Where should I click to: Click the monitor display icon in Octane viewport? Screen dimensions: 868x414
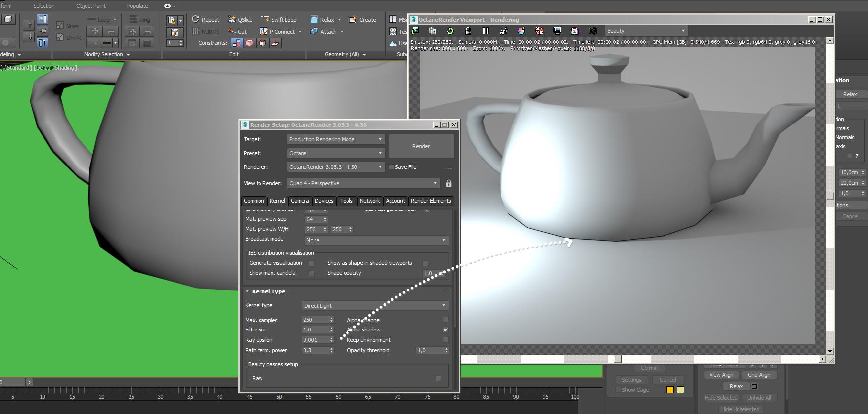pyautogui.click(x=557, y=31)
